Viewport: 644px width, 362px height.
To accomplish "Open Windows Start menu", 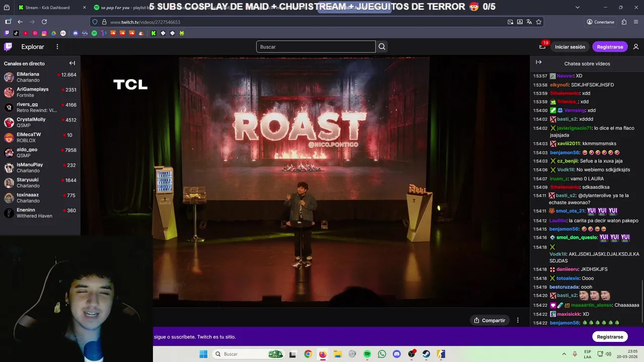I will point(203,354).
